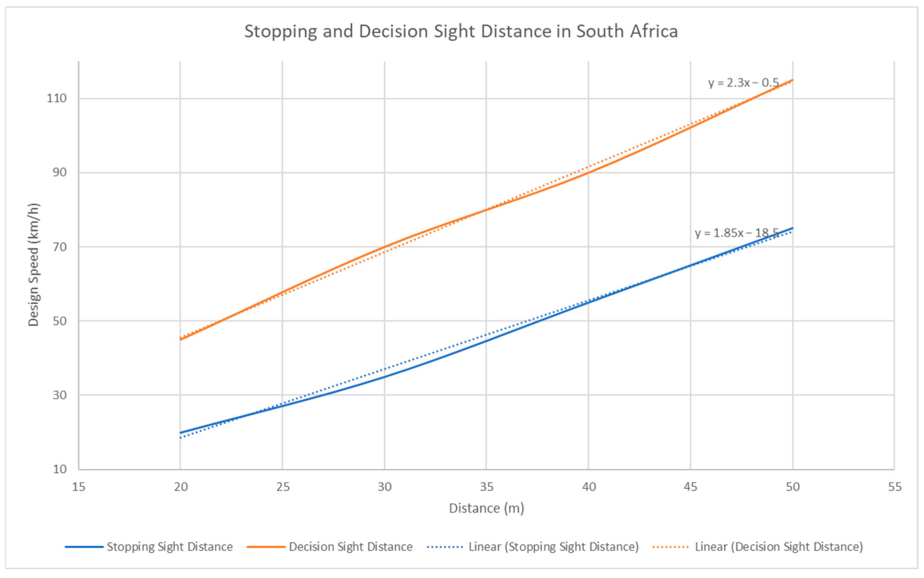Select Linear (Stopping Sight Distance) legend entry
Image resolution: width=924 pixels, height=578 pixels.
(x=553, y=547)
